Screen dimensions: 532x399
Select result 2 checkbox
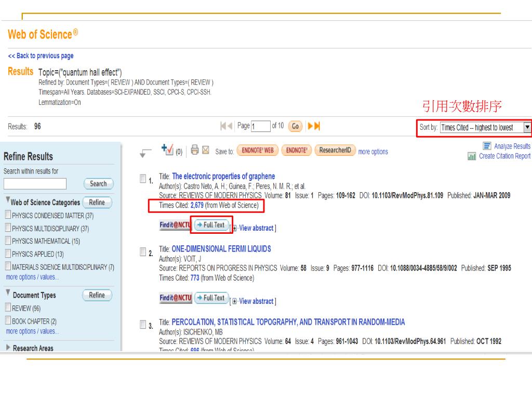[x=143, y=252]
